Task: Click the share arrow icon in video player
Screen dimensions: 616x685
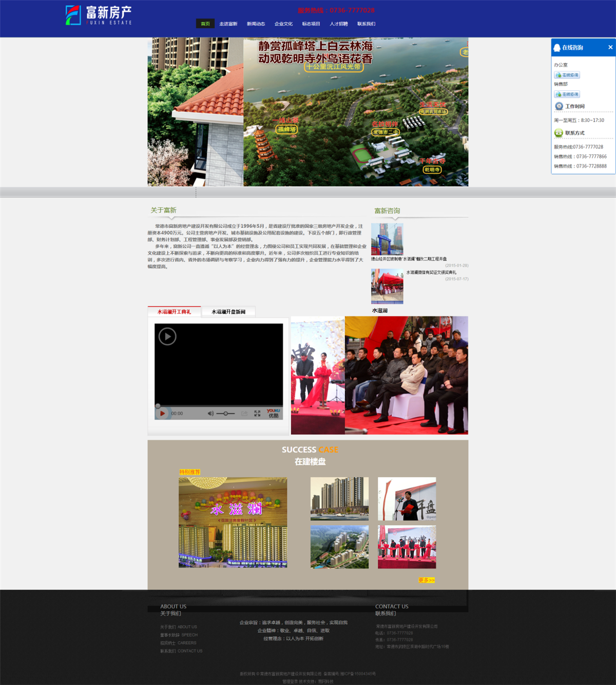Action: [244, 414]
